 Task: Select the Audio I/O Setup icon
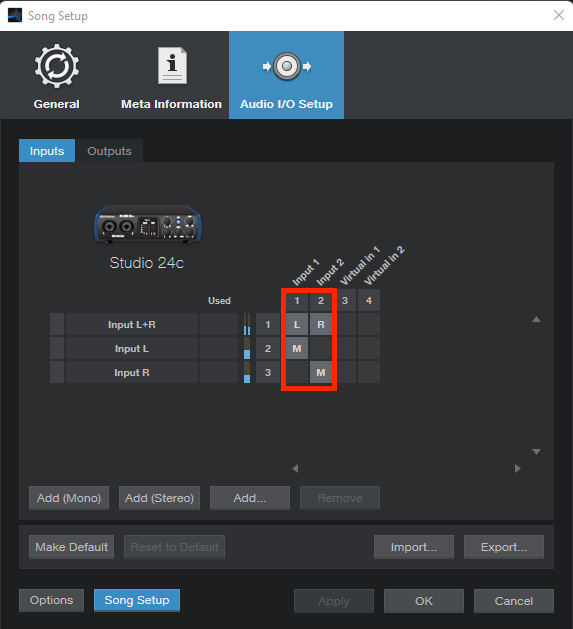(286, 66)
